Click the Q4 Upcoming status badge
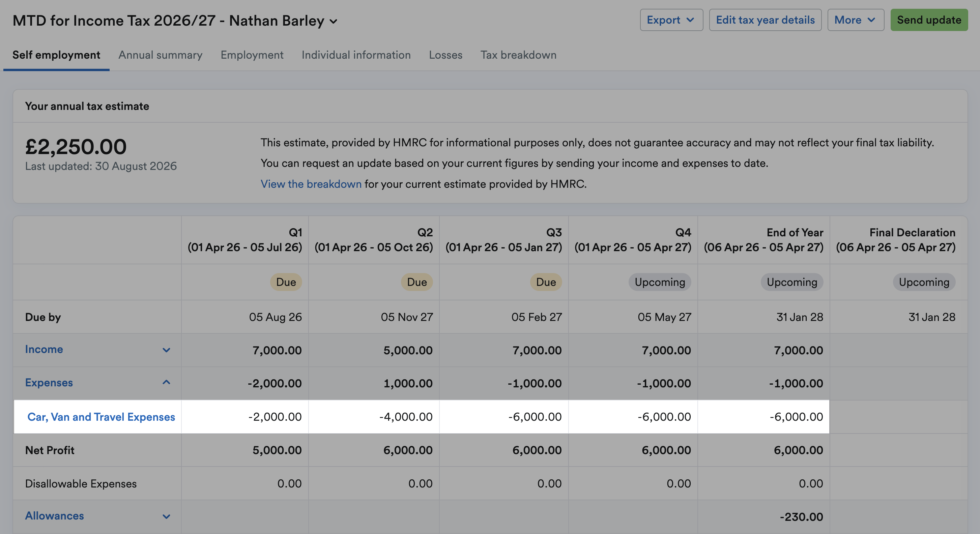 (660, 282)
